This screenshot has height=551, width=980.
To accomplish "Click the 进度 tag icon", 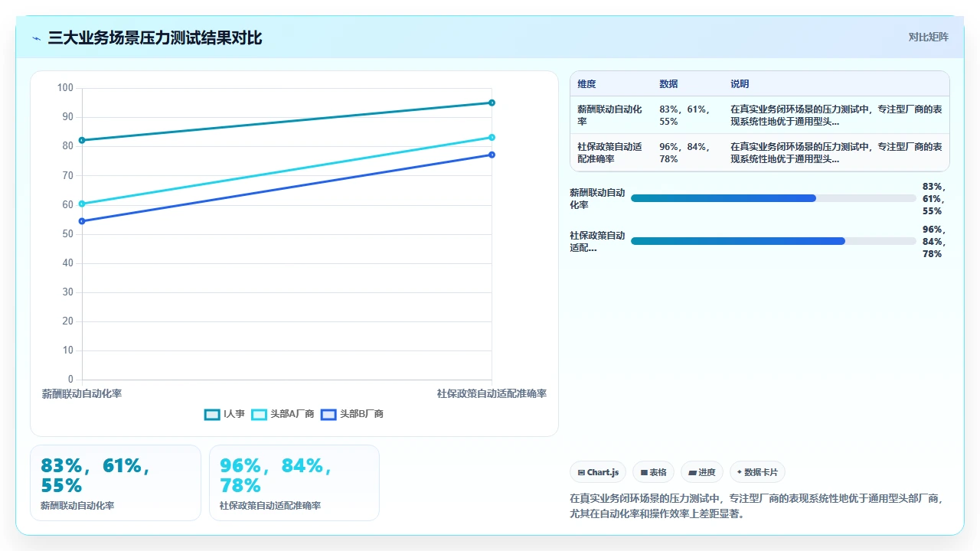I will [692, 473].
